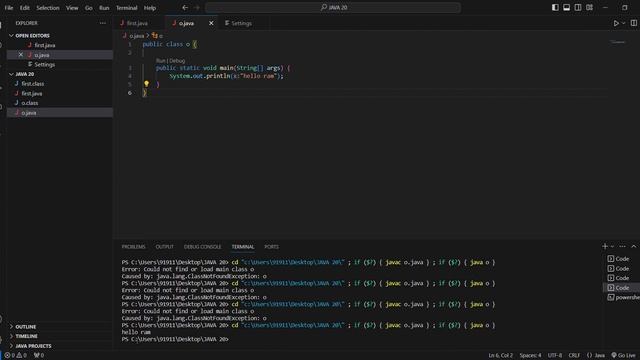640x360 pixels.
Task: Open the Run menu
Action: (x=104, y=8)
